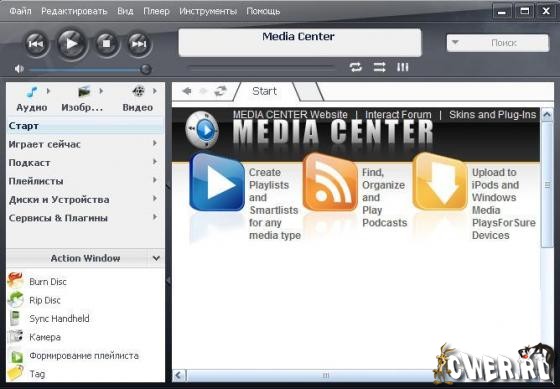Select Сервисы & Плагины in the sidebar

point(85,218)
